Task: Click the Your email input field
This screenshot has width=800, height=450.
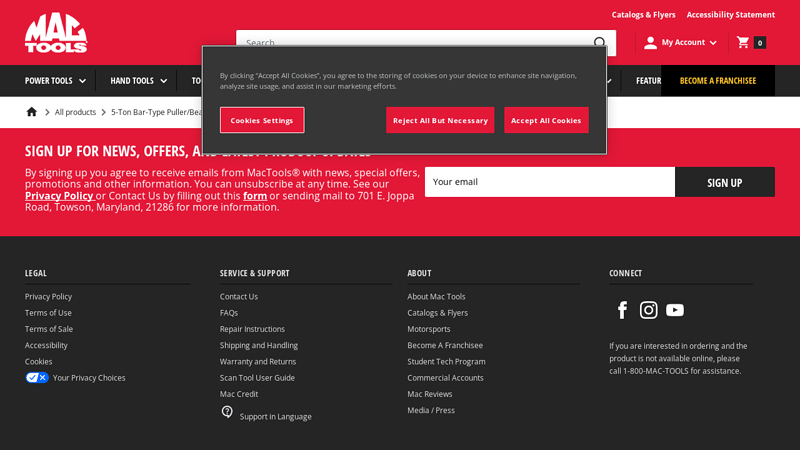Action: coord(549,182)
